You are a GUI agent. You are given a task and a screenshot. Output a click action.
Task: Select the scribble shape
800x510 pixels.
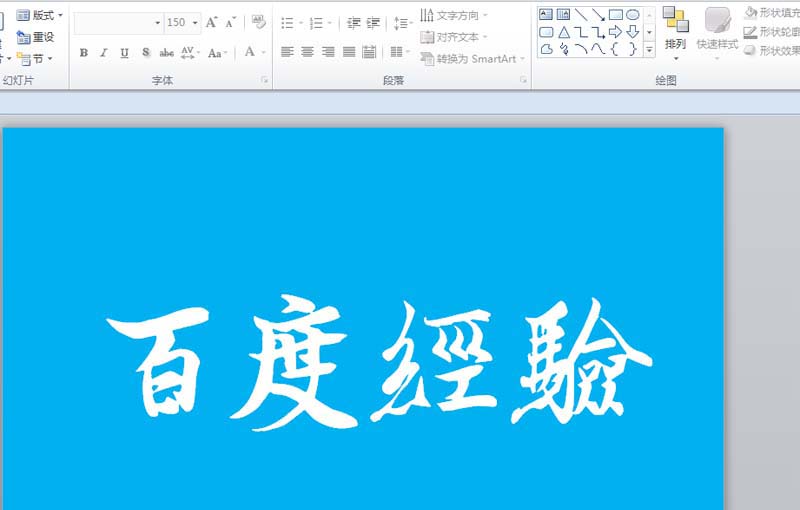[x=563, y=49]
